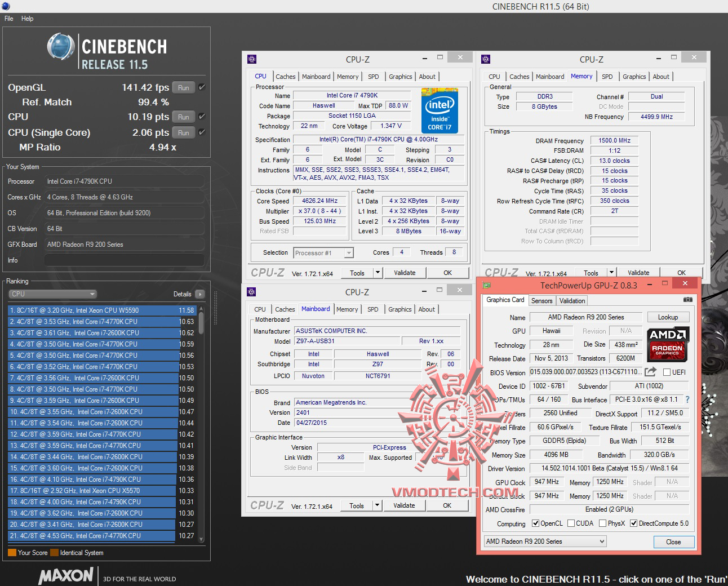Expand the Tools arrow in the CPU-Z processor window
This screenshot has width=728, height=586.
[x=378, y=273]
